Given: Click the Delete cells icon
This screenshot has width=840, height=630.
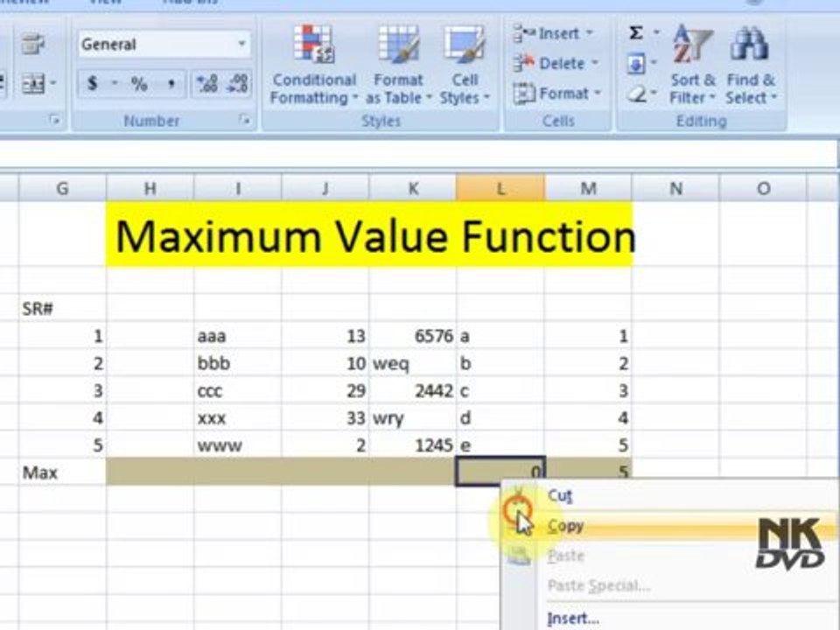Looking at the screenshot, I should pyautogui.click(x=523, y=63).
